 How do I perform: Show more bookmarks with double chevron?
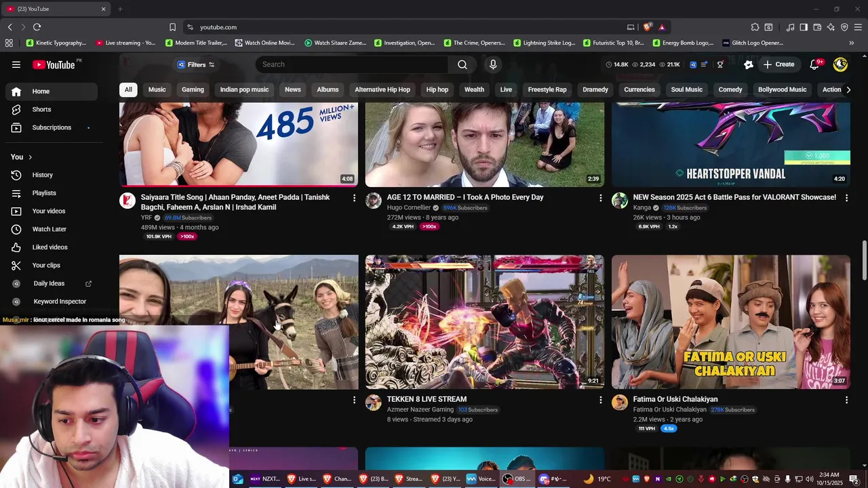(851, 43)
